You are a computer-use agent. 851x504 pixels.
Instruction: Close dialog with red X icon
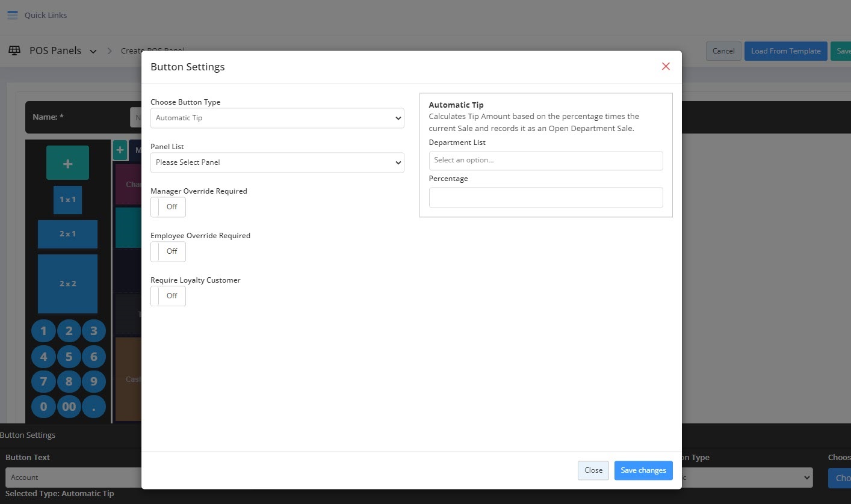[666, 66]
